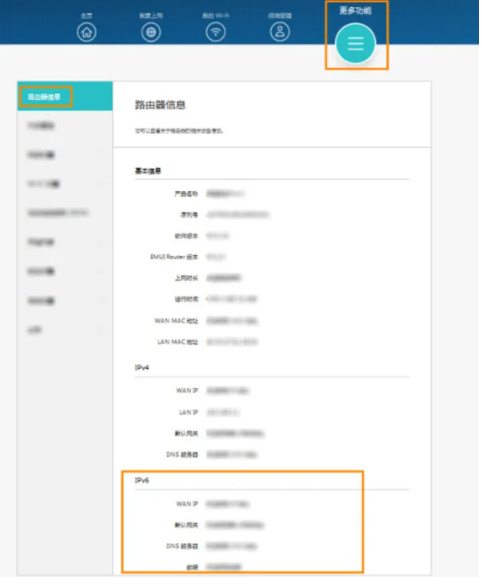Select the IPv6 WAN IP value
Image resolution: width=482 pixels, height=586 pixels.
tap(228, 504)
